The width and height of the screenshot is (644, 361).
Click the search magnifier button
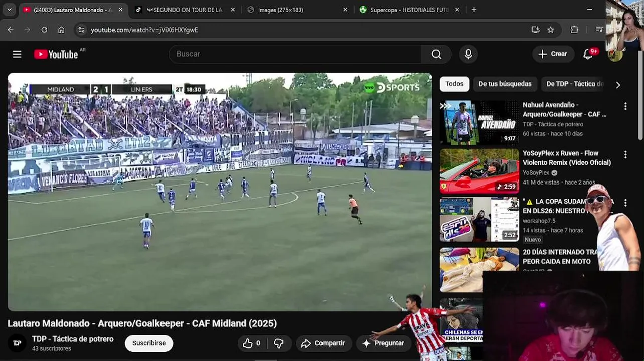[x=436, y=54]
